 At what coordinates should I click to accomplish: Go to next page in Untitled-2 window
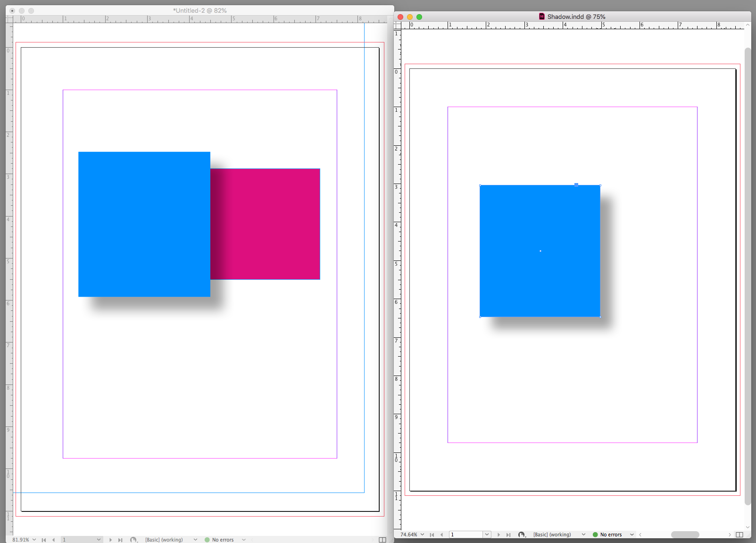tap(110, 540)
